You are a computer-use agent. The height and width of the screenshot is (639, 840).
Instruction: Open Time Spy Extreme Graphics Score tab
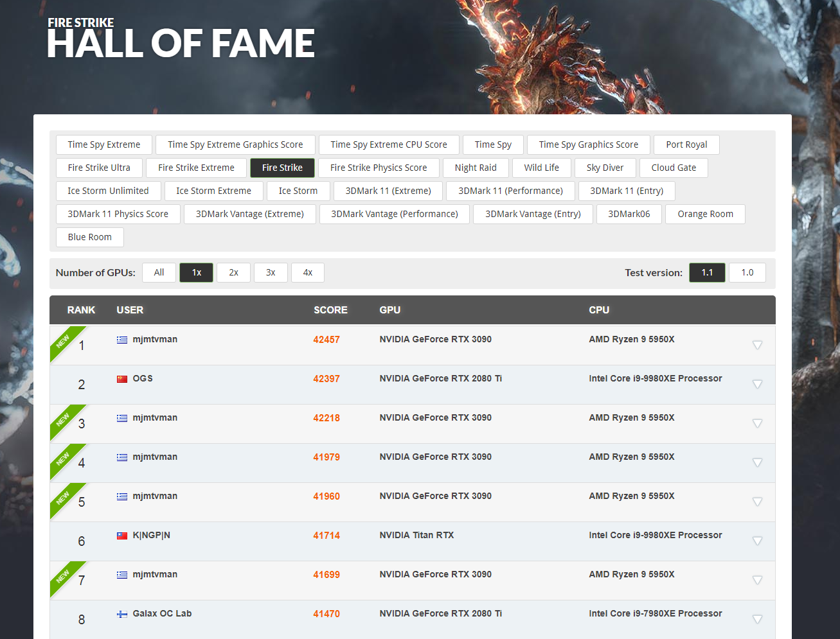tap(235, 144)
